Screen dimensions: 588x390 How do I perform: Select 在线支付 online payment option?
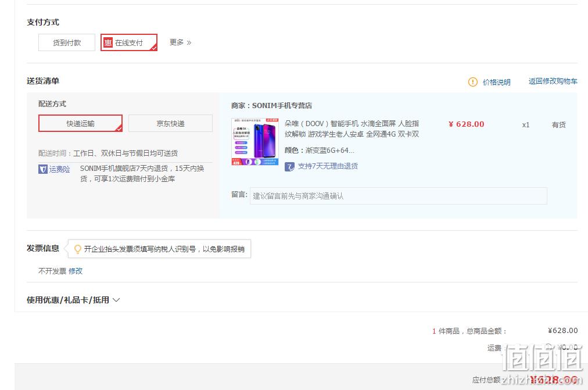129,43
